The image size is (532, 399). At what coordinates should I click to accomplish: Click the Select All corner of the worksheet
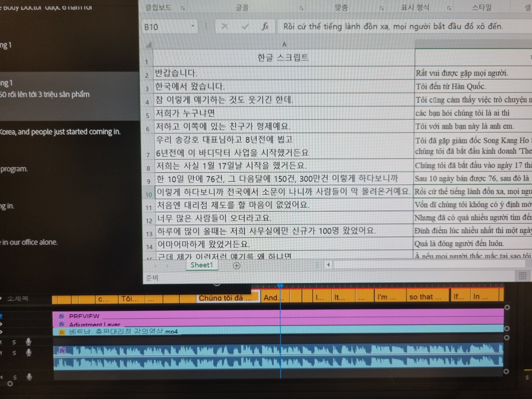(148, 44)
